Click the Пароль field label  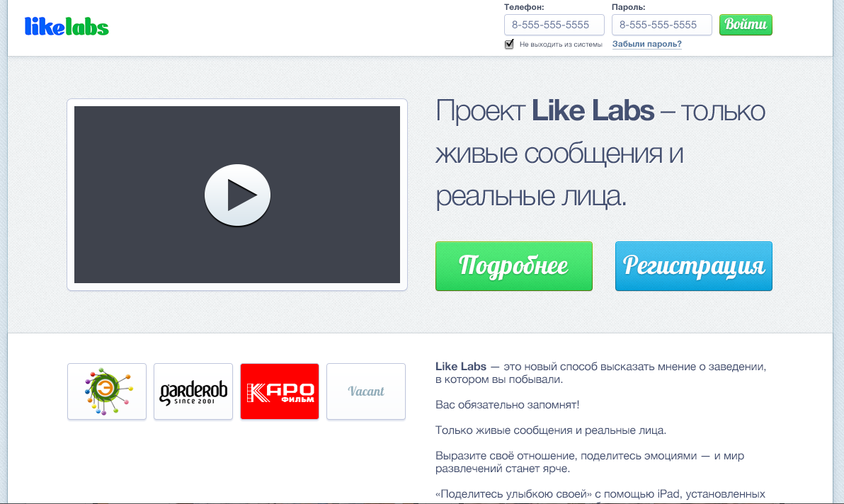click(x=629, y=8)
